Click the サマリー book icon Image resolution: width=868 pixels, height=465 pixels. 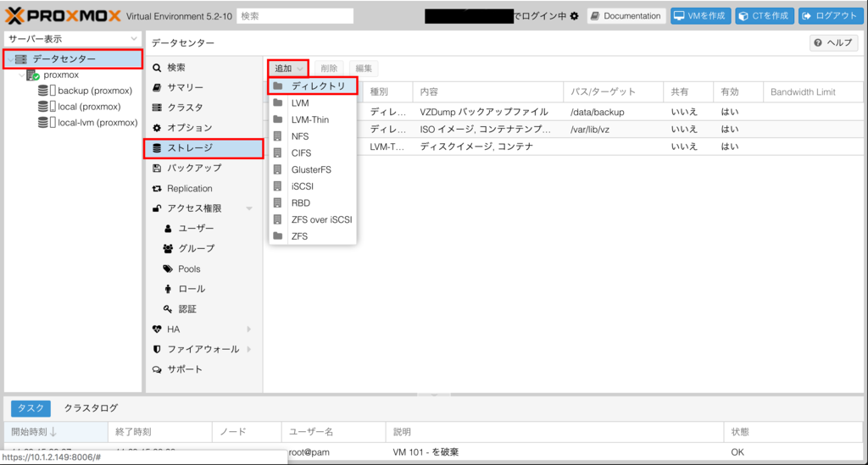pos(157,87)
